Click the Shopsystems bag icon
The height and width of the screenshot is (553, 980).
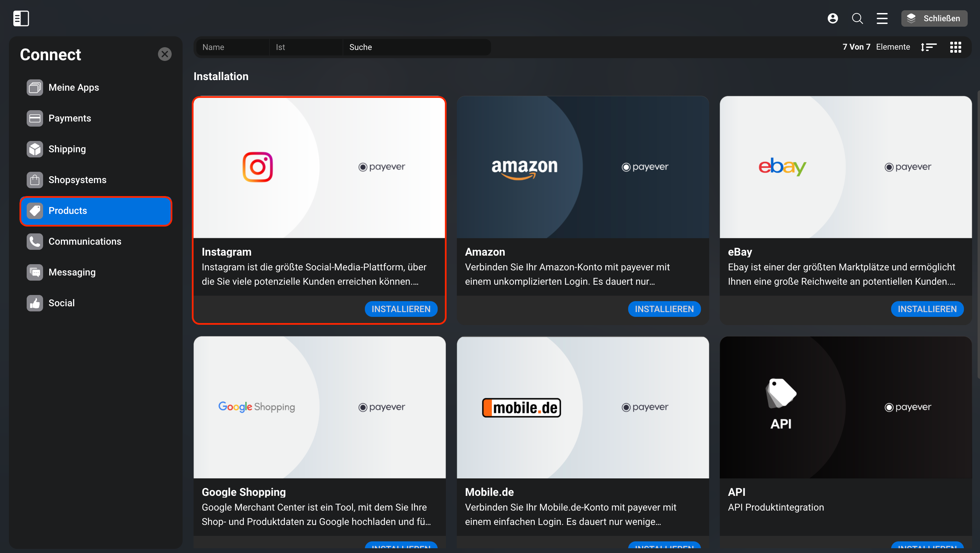coord(35,180)
